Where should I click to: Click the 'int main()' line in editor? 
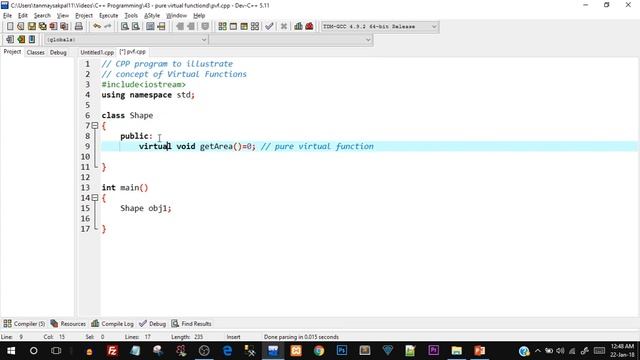125,187
